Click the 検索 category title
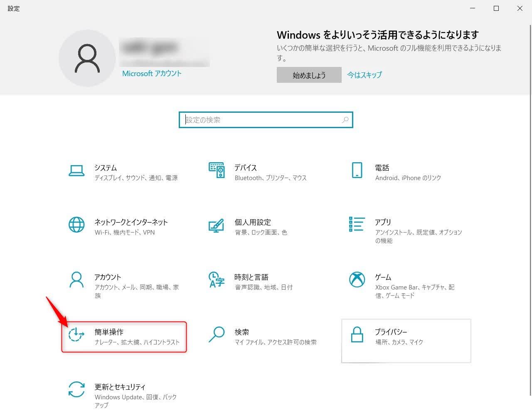Image resolution: width=532 pixels, height=416 pixels. (x=242, y=332)
